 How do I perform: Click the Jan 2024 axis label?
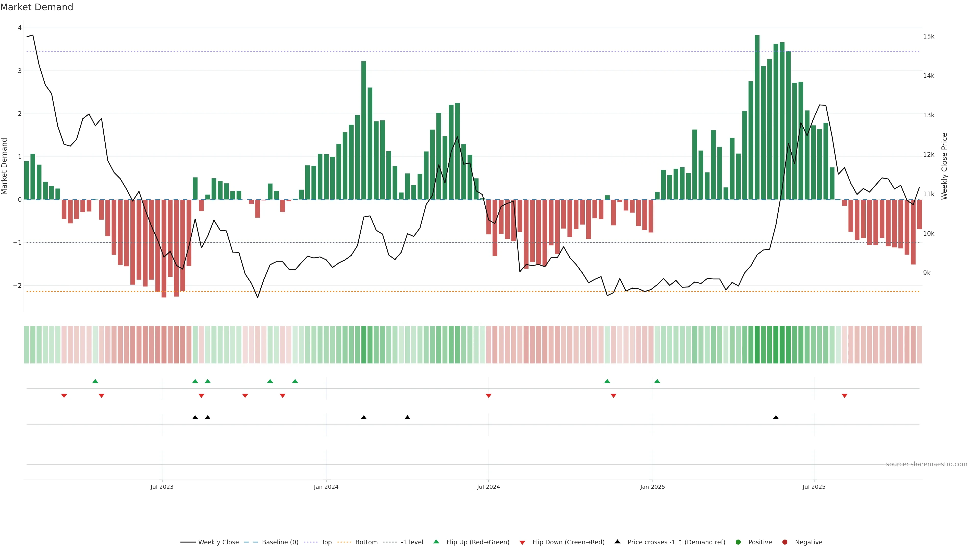[x=326, y=487]
